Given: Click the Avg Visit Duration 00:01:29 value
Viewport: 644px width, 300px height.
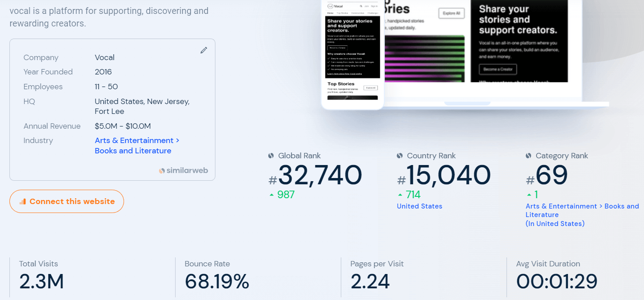Looking at the screenshot, I should (x=557, y=281).
